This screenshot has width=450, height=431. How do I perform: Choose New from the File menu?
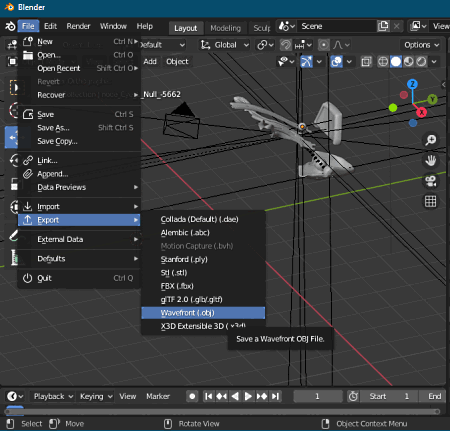tap(79, 42)
